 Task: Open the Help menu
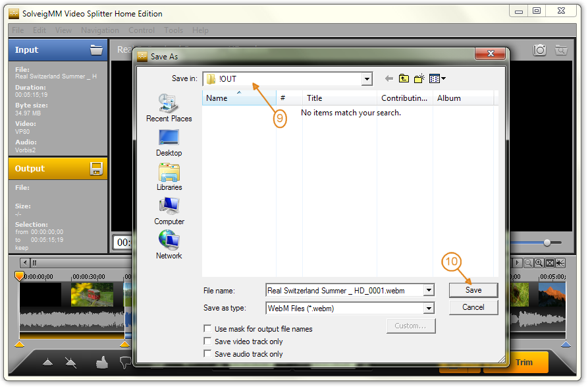point(201,30)
